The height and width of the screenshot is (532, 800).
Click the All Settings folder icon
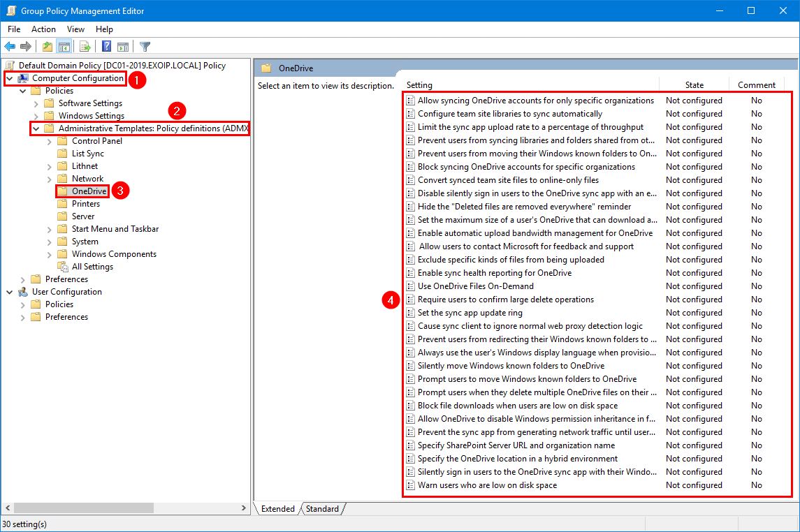tap(63, 267)
